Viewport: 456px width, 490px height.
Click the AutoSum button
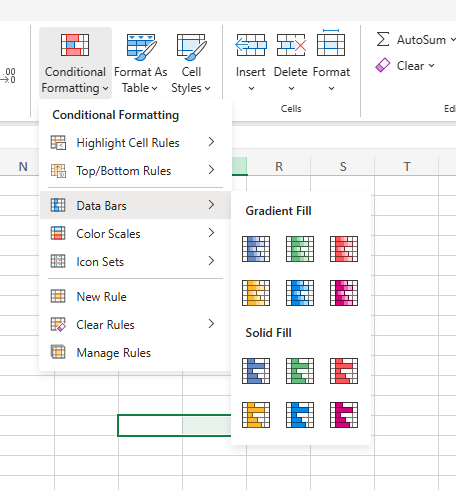click(411, 40)
